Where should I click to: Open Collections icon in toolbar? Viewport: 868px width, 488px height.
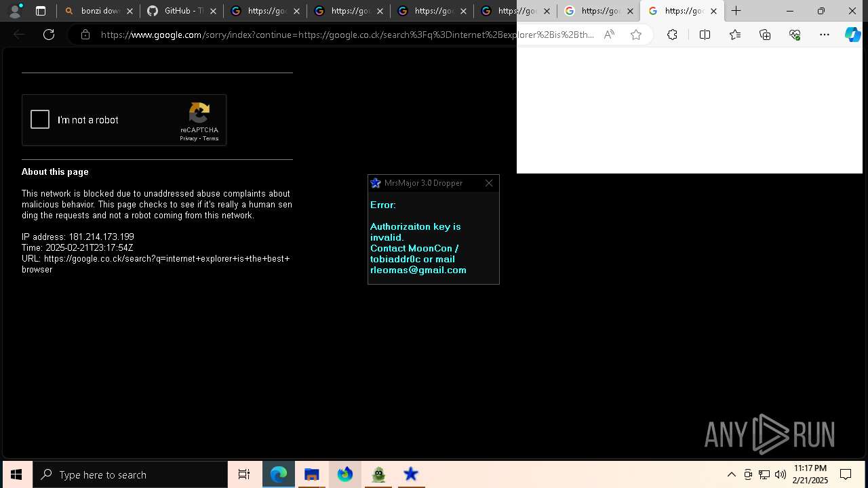click(765, 35)
